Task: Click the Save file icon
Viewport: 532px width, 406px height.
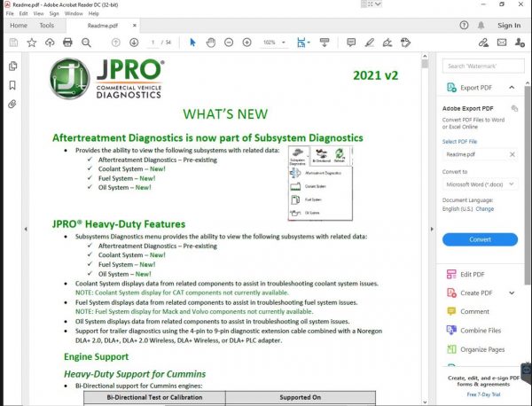Action: tap(13, 43)
